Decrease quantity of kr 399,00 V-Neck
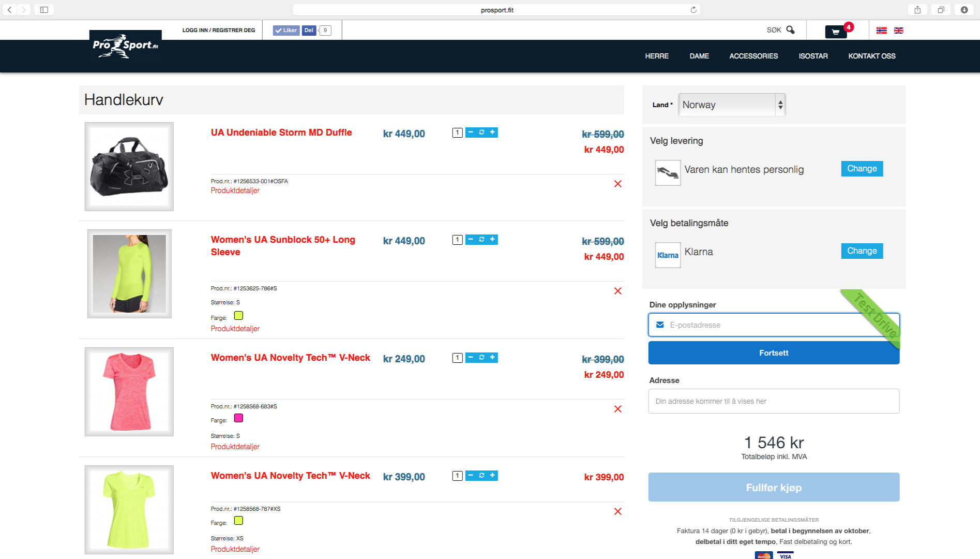 tap(471, 476)
